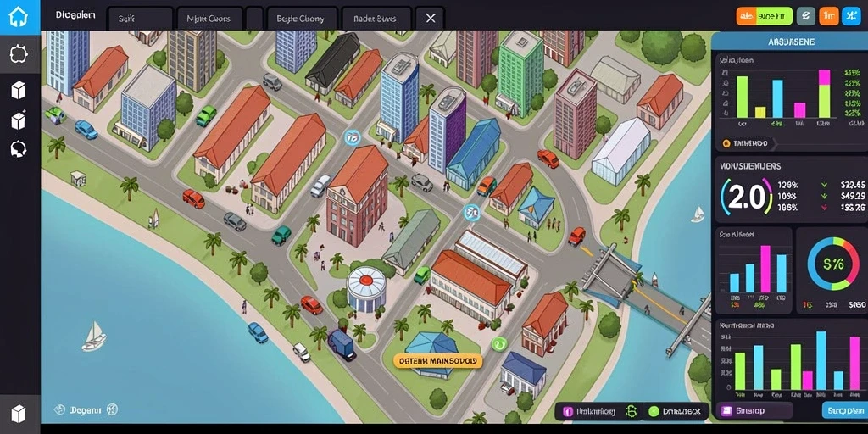The image size is (868, 434).
Task: Open the chat bubble icon in sidebar
Action: [19, 148]
